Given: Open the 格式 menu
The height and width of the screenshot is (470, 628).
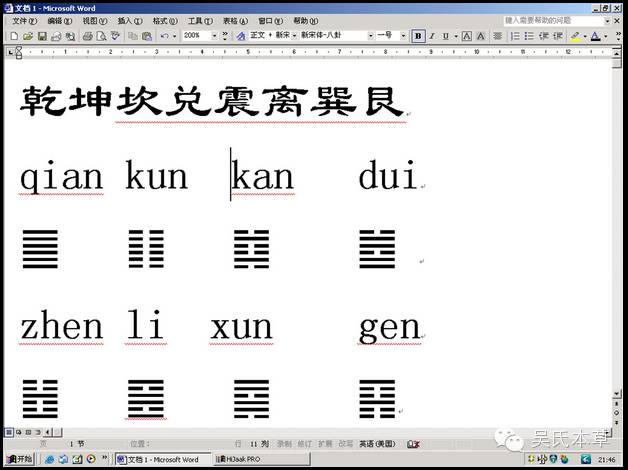Looking at the screenshot, I should pyautogui.click(x=165, y=21).
